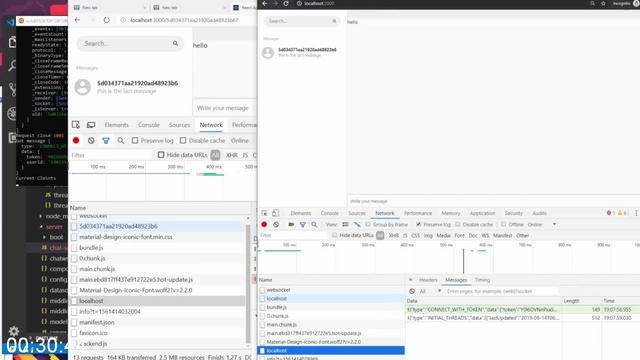Open VS Code Source Control view
Image resolution: width=640 pixels, height=360 pixels.
[12, 89]
